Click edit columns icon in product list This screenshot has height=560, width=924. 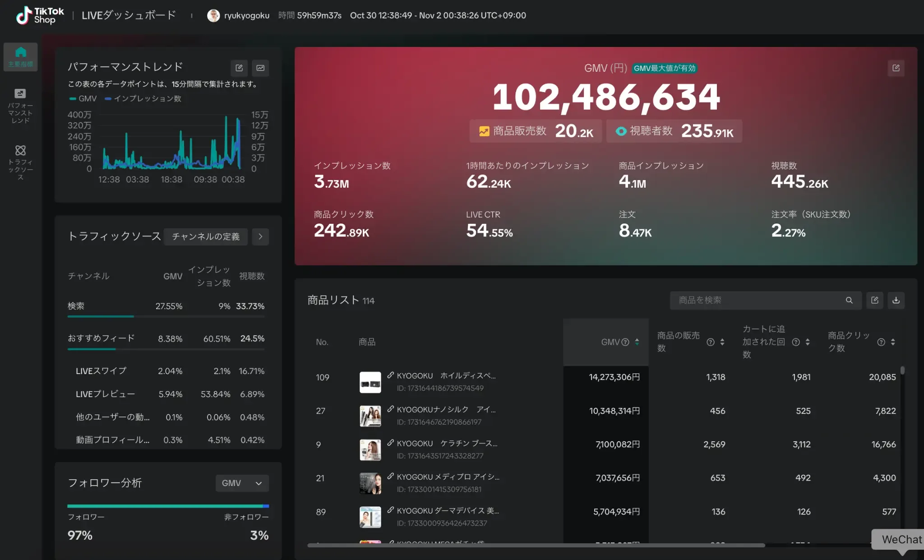click(x=874, y=300)
